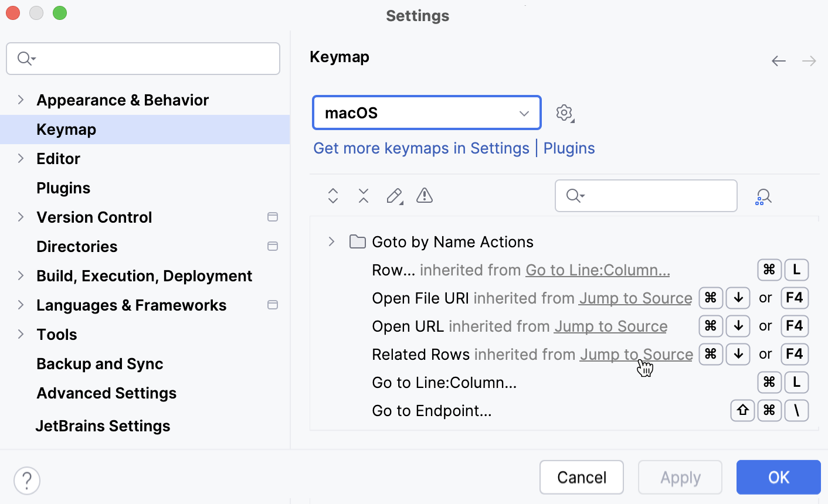Click the Collapse All icon
Viewport: 828px width, 504px height.
pos(364,196)
